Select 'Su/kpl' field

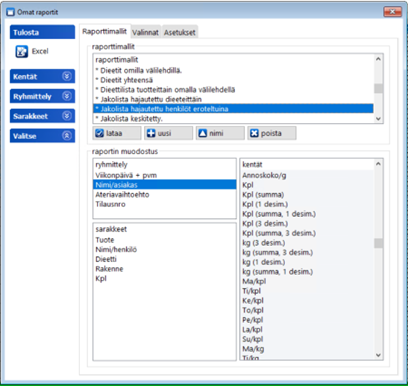(x=307, y=339)
